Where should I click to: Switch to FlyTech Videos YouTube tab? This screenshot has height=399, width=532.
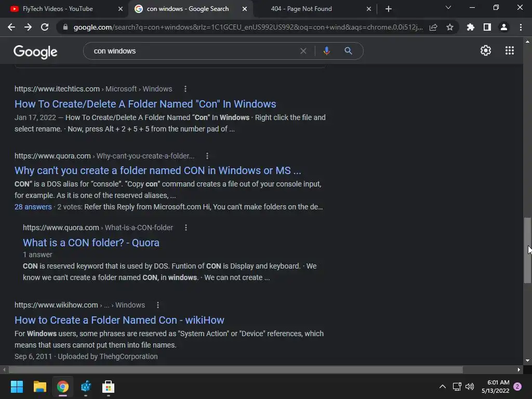coord(58,9)
